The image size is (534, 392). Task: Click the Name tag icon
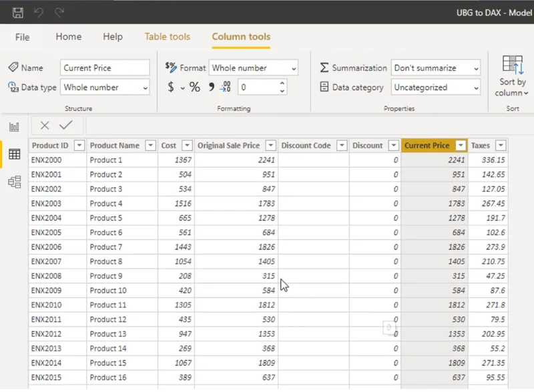tap(13, 67)
